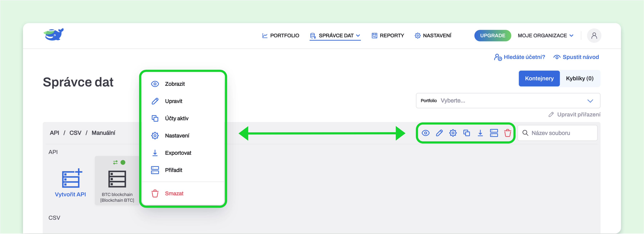644x234 pixels.
Task: Open the Spustit návod link
Action: pos(576,57)
